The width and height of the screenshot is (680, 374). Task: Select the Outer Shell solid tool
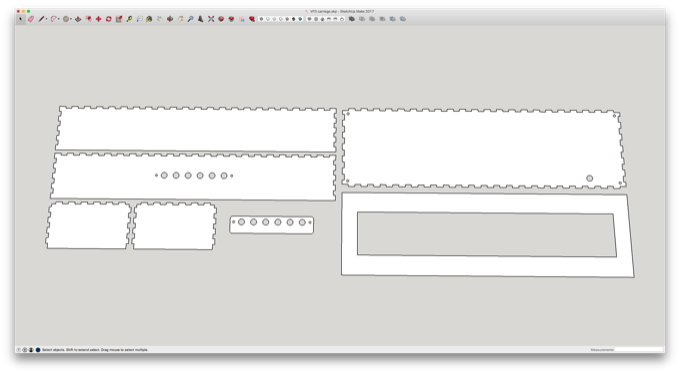point(352,19)
